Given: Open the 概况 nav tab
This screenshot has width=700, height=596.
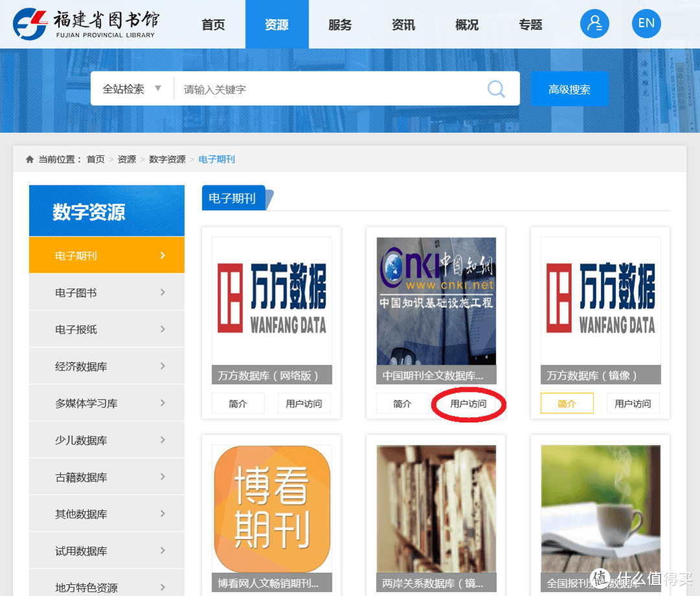Looking at the screenshot, I should pos(467,25).
